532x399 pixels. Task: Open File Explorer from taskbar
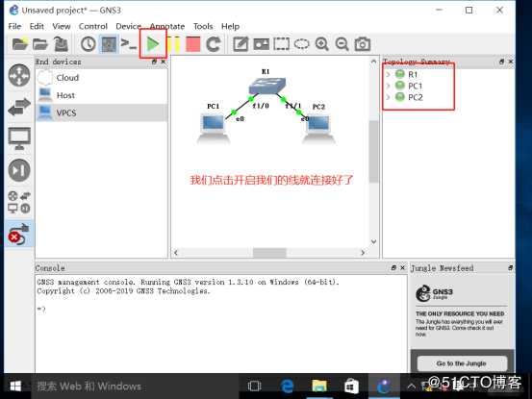pos(319,387)
